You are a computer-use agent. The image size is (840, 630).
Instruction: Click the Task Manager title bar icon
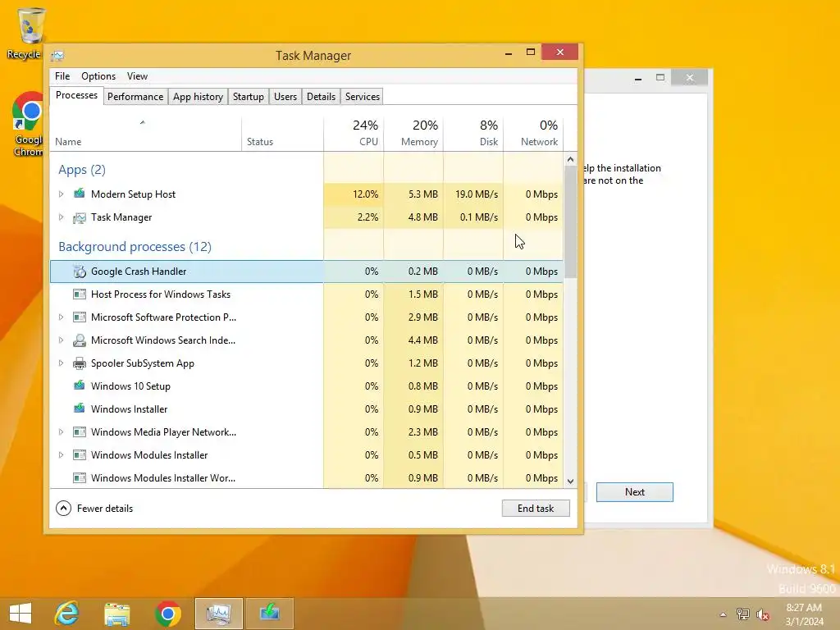[x=57, y=55]
